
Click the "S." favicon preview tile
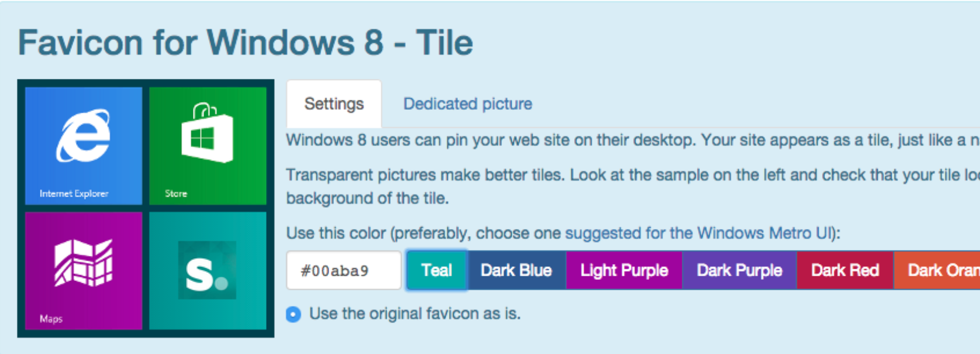coord(207,271)
